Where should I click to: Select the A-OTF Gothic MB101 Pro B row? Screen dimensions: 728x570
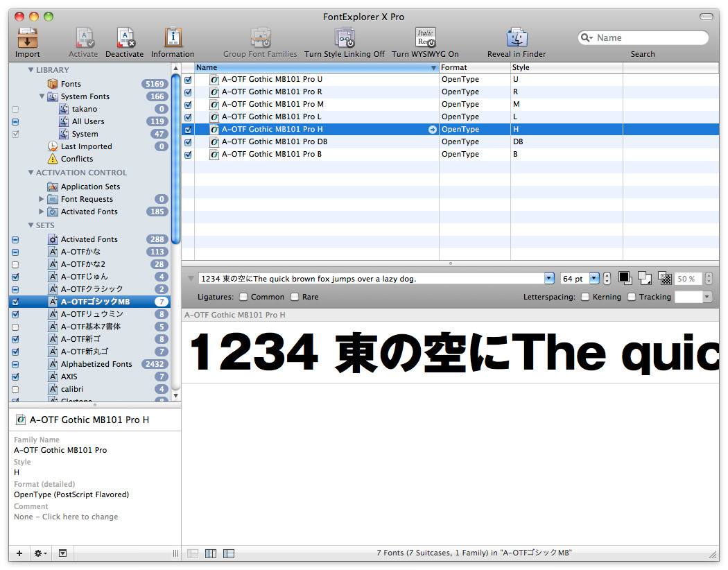(x=450, y=155)
